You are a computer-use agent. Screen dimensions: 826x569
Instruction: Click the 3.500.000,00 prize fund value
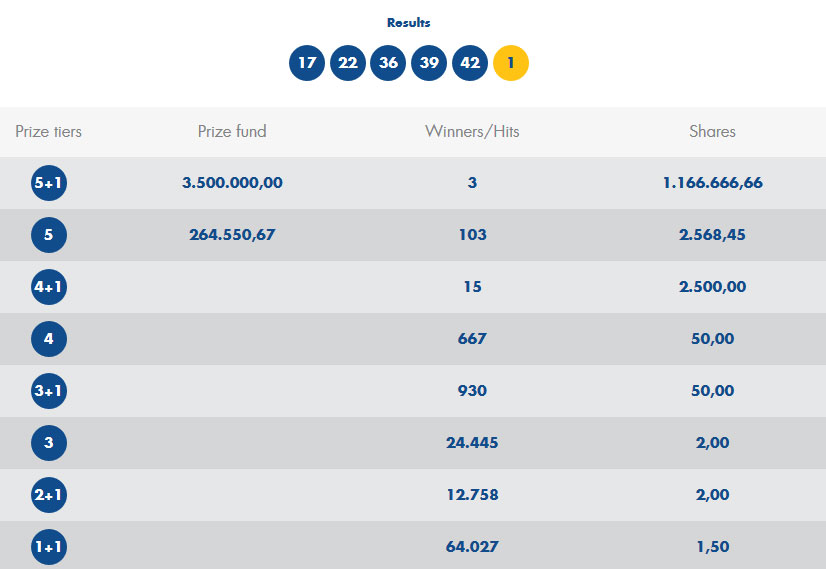click(x=232, y=183)
